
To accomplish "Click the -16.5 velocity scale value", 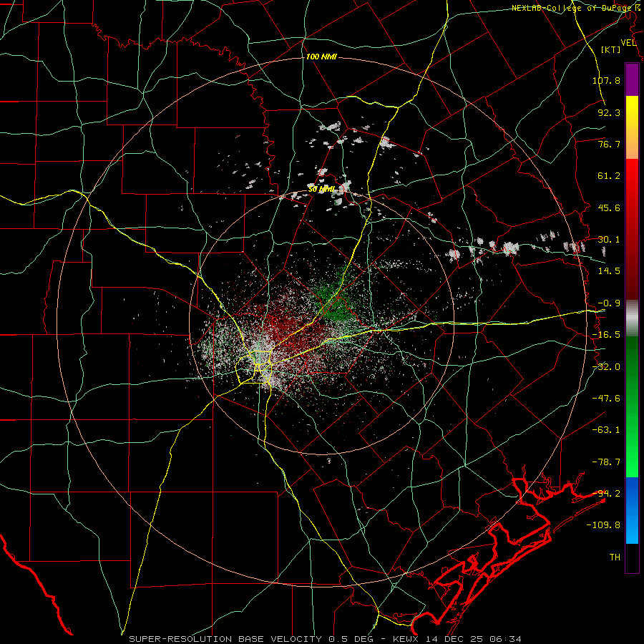I will 606,335.
